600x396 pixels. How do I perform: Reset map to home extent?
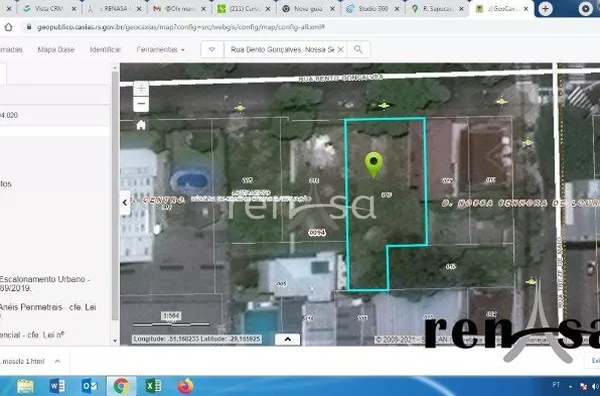pos(141,125)
